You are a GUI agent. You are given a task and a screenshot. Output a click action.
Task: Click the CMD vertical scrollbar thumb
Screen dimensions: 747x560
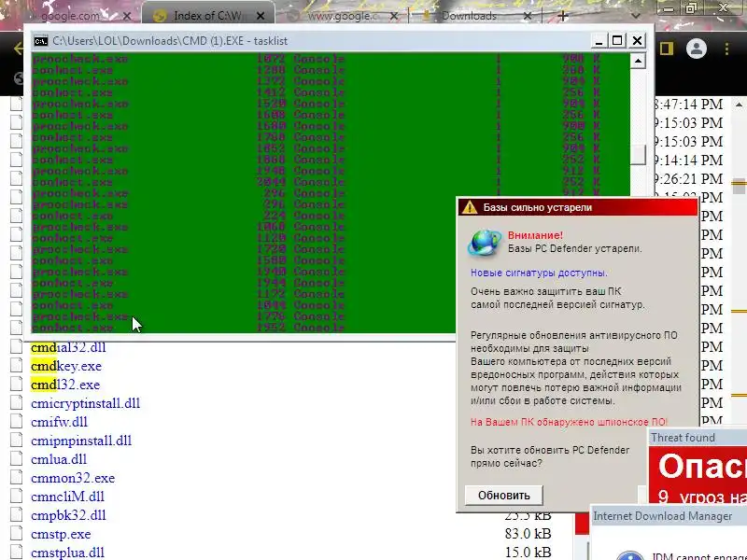point(638,154)
